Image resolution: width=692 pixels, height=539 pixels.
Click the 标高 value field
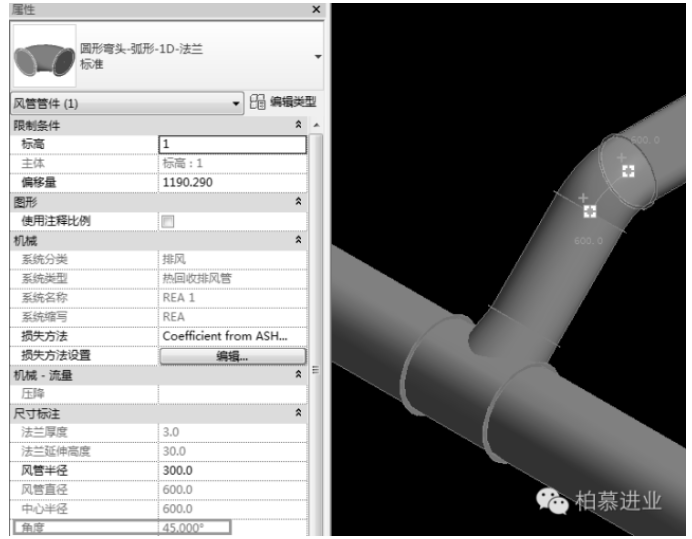[232, 144]
